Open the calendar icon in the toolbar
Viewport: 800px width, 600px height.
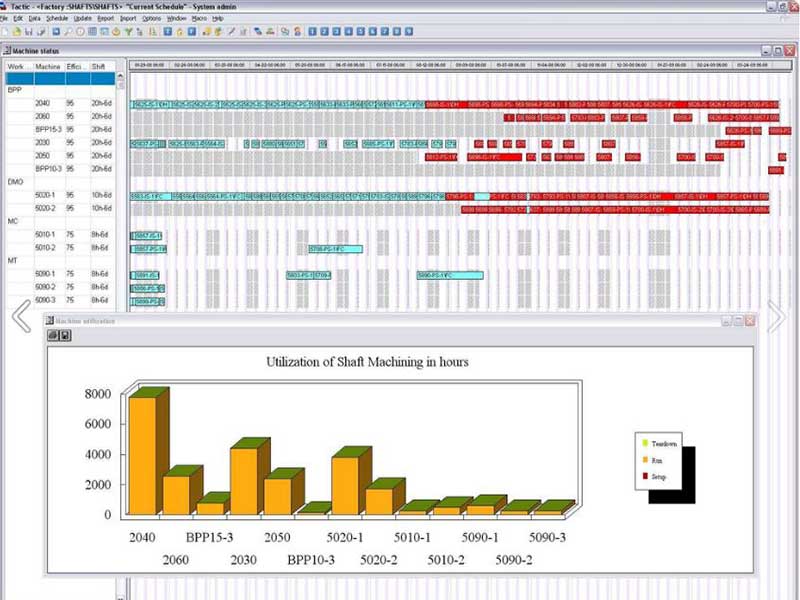tap(92, 31)
